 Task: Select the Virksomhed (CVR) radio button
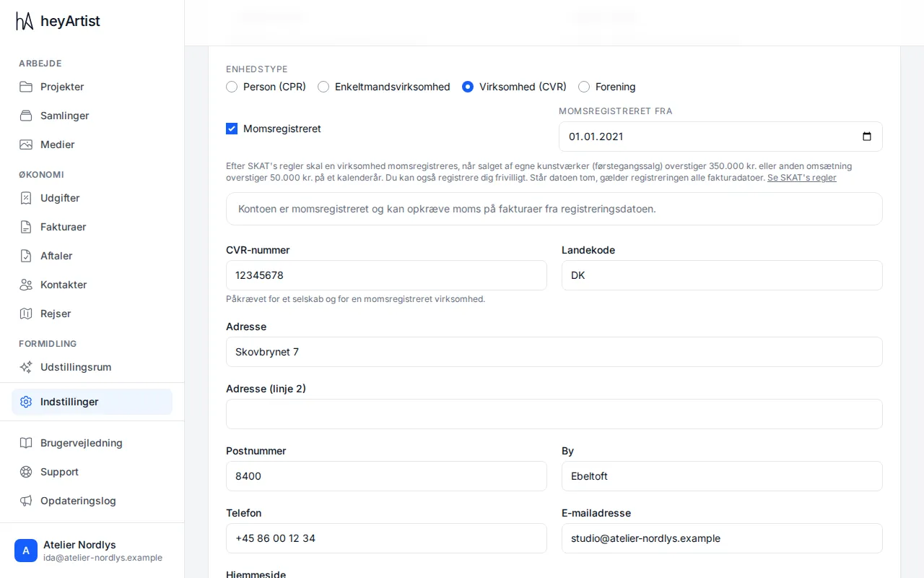tap(468, 87)
